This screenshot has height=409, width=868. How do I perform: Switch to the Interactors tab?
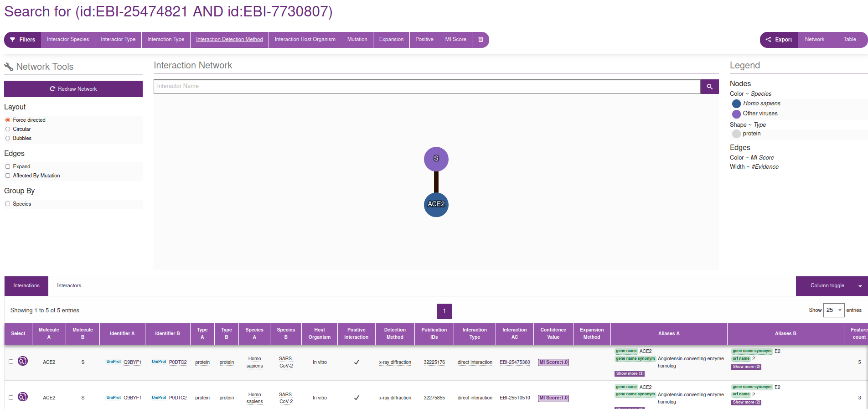(69, 286)
